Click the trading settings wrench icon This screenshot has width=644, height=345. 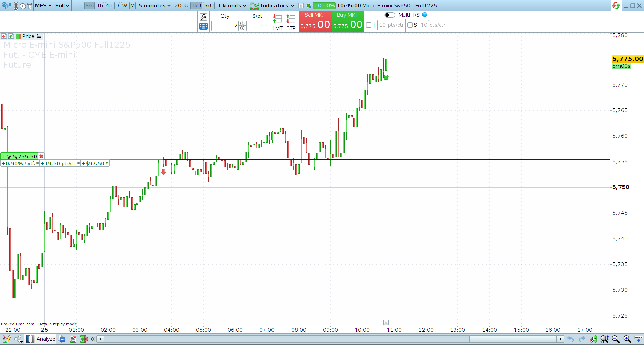(x=203, y=17)
